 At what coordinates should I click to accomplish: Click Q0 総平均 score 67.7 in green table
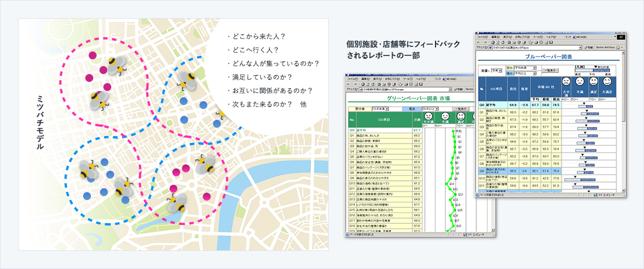pyautogui.click(x=417, y=130)
